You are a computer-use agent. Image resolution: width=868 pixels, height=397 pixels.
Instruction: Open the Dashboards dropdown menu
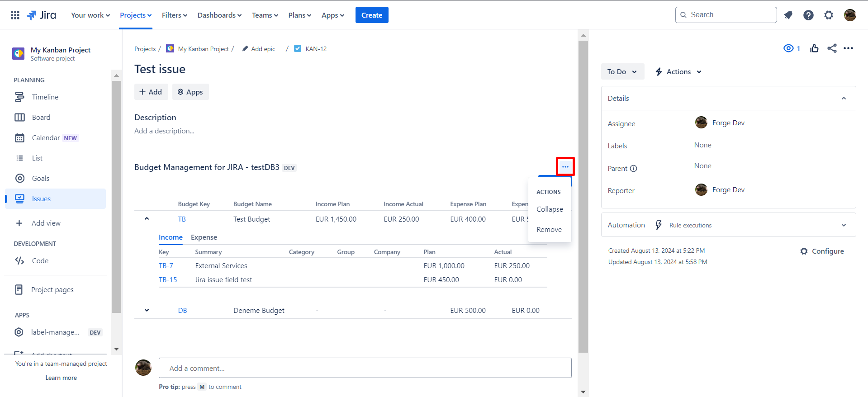pyautogui.click(x=219, y=15)
